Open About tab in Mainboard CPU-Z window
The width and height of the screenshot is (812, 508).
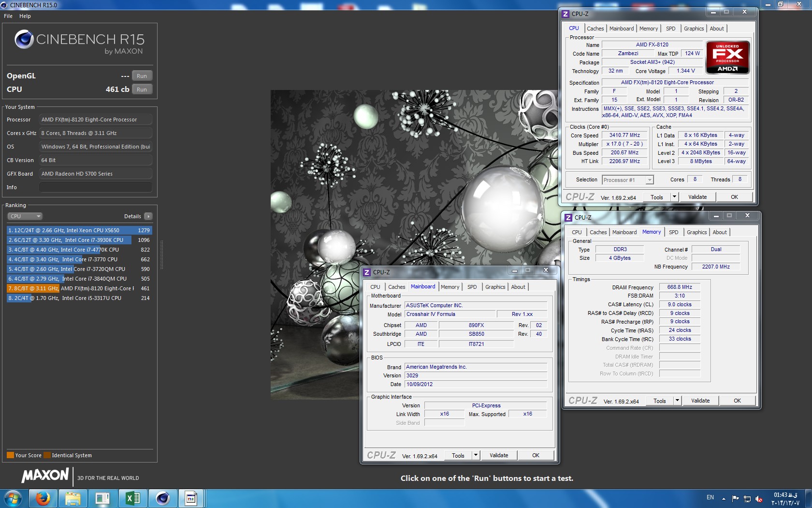pyautogui.click(x=518, y=287)
